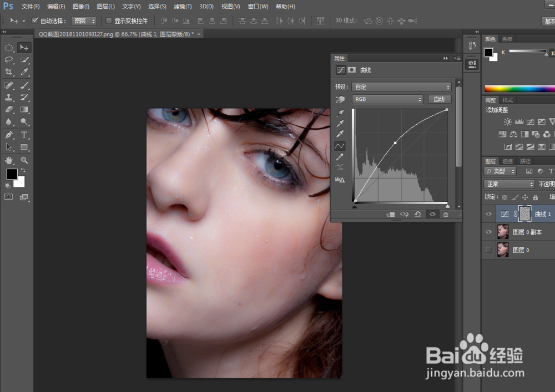
Task: Click the white point slider under curve
Action: point(447,206)
